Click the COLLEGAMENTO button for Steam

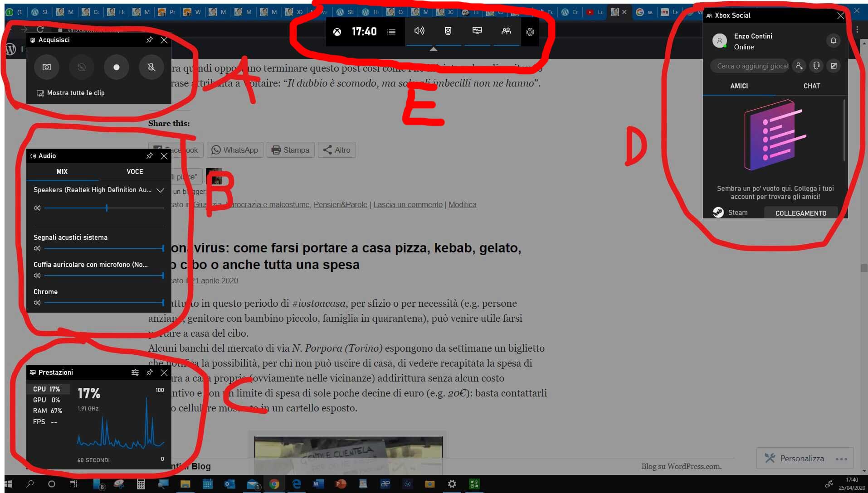click(800, 213)
